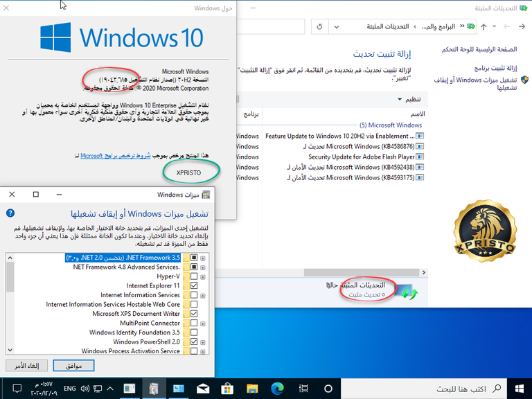The image size is (532, 399).
Task: Open Task View on taskbar
Action: tap(303, 389)
